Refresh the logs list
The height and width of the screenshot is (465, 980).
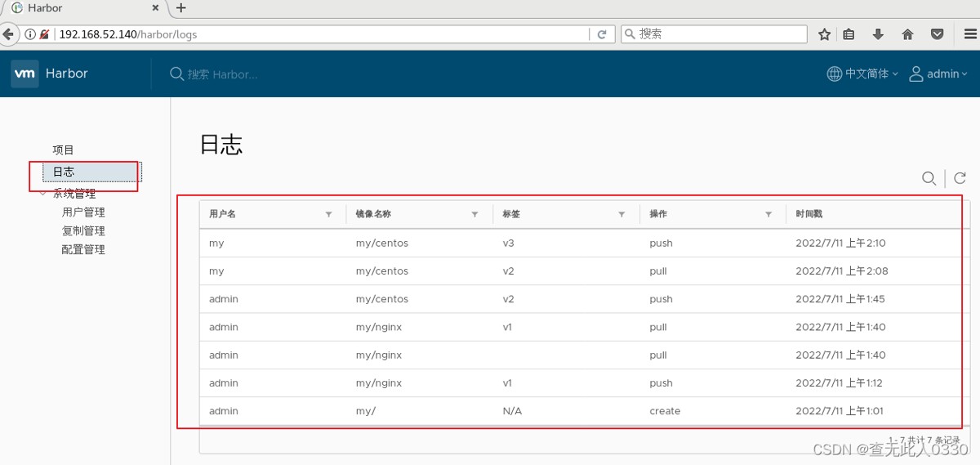click(x=960, y=178)
